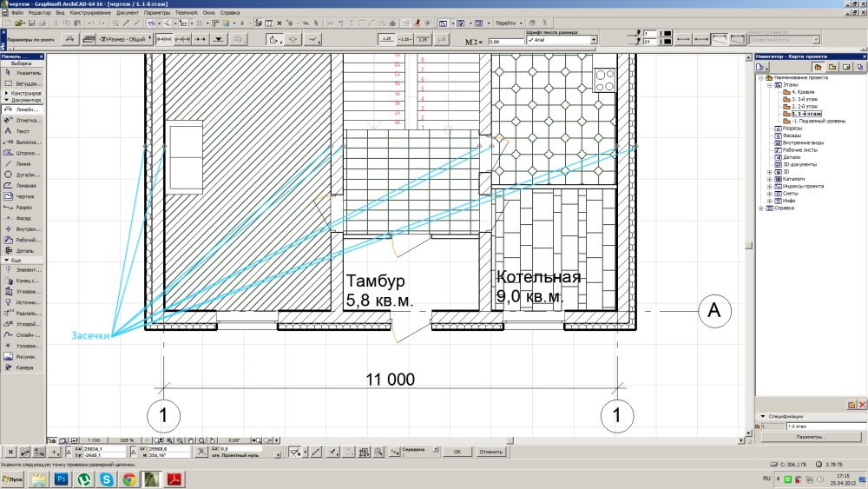
Task: Toggle the 1.25 text-above-line dimension style
Action: (387, 39)
